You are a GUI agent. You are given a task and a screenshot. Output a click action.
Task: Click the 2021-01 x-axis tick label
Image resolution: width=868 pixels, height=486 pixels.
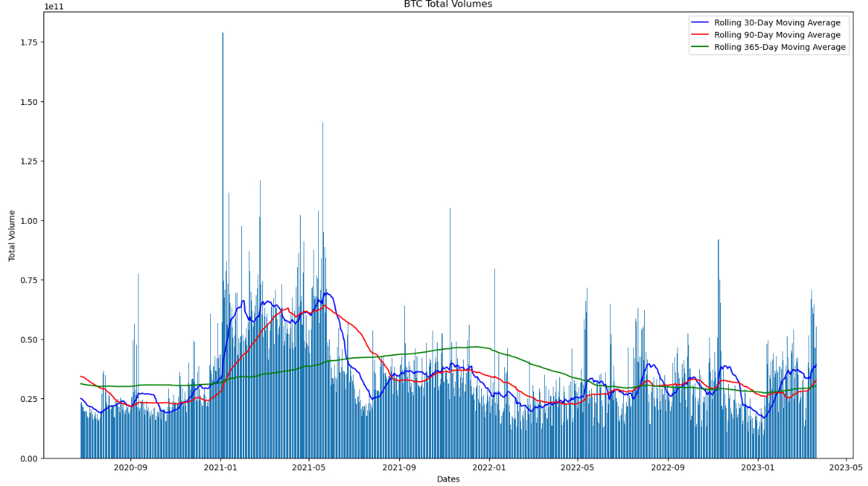[x=220, y=467]
